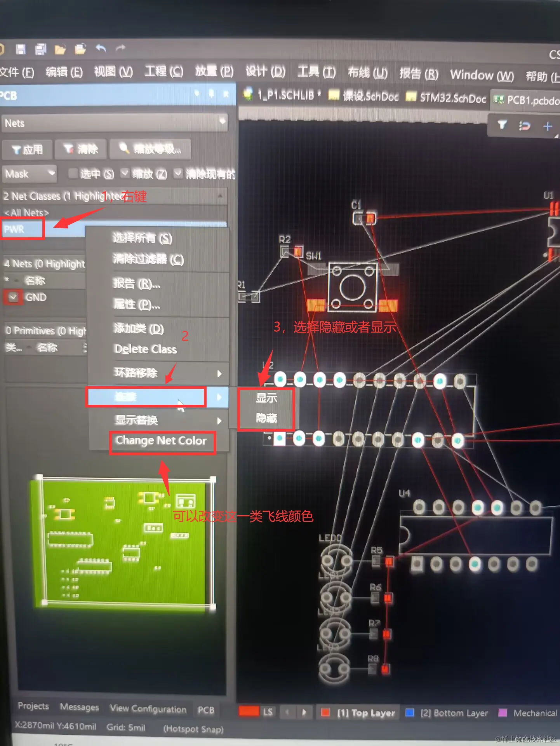This screenshot has width=560, height=746.
Task: Click the Open folder icon
Action: [x=60, y=49]
